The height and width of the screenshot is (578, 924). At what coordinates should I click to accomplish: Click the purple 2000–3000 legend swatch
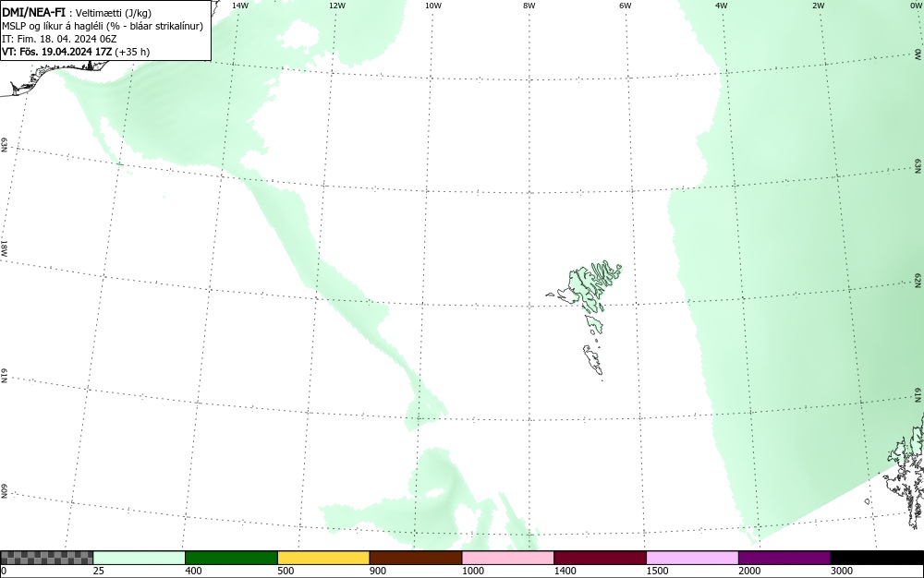pyautogui.click(x=784, y=558)
